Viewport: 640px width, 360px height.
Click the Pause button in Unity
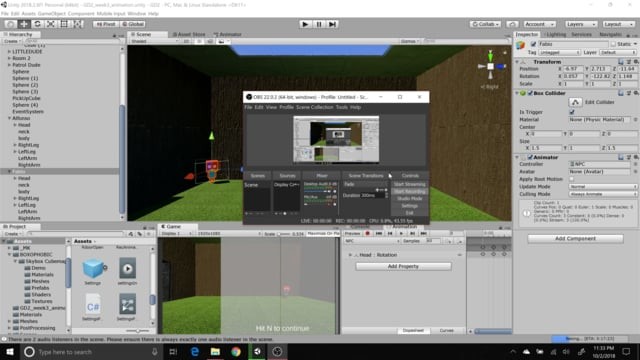pyautogui.click(x=319, y=24)
